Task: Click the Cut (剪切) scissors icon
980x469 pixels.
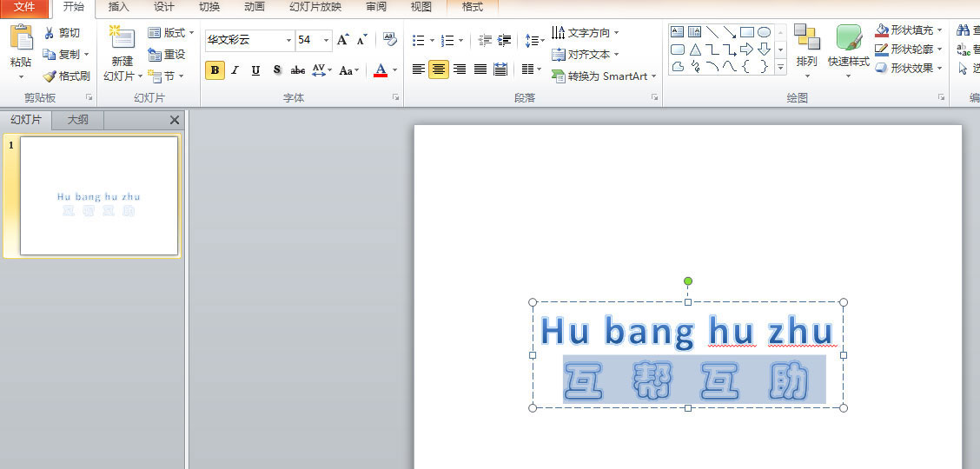Action: (50, 33)
